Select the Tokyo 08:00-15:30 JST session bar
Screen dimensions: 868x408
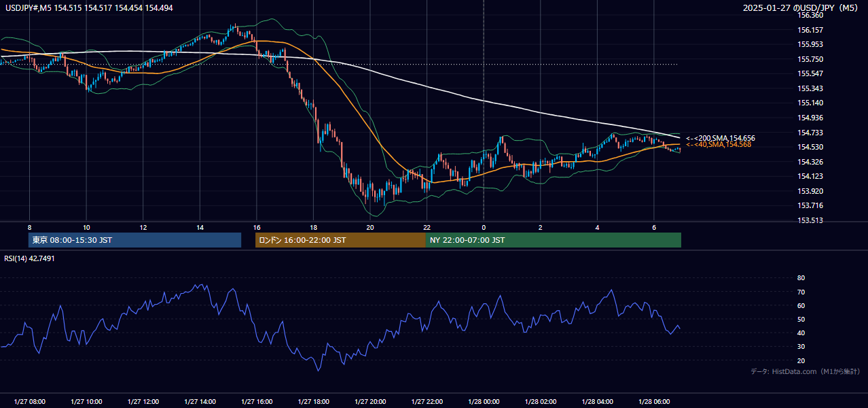tap(134, 240)
